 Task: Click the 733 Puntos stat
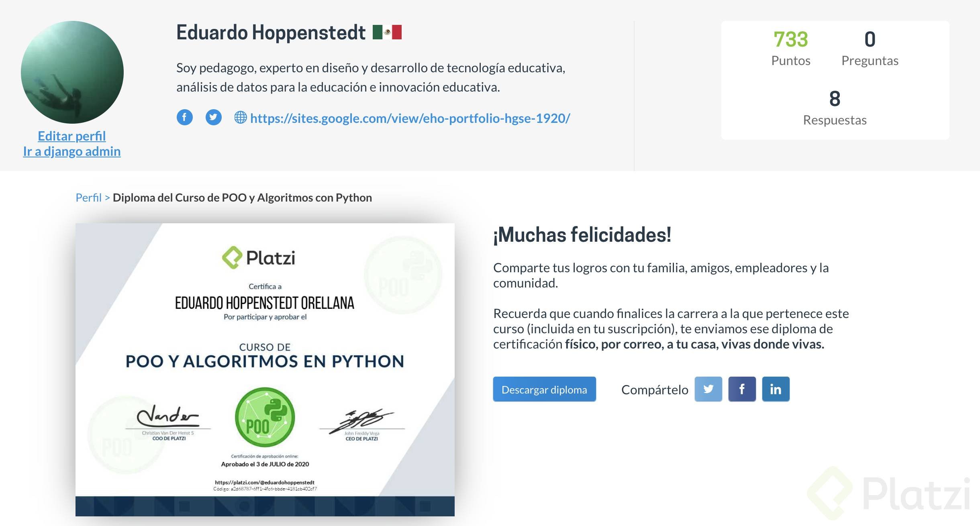(x=791, y=48)
